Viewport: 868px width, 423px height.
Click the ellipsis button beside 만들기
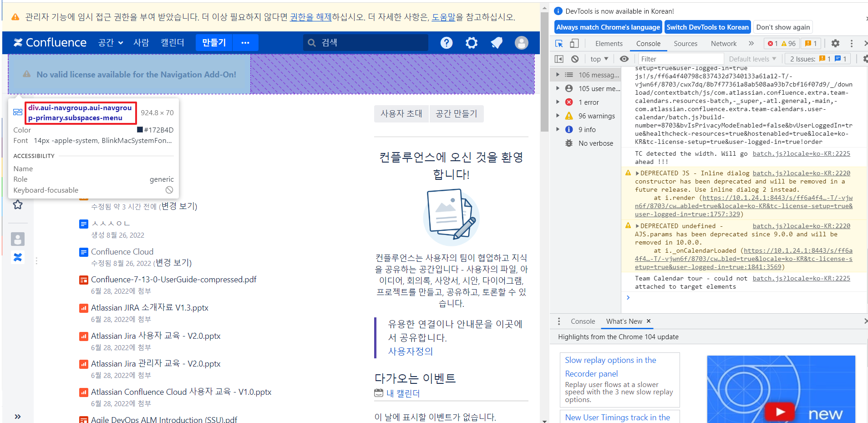click(245, 42)
